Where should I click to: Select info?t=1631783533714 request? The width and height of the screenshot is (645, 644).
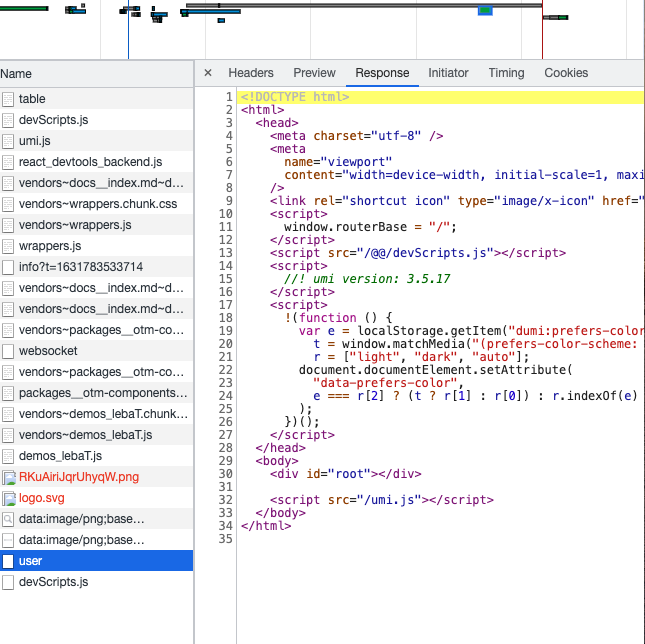(96, 266)
